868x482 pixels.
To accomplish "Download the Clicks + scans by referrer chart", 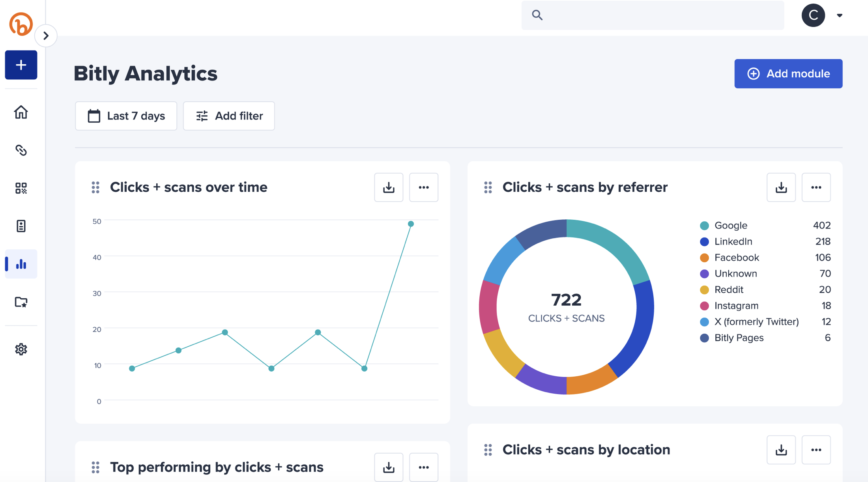I will coord(781,187).
